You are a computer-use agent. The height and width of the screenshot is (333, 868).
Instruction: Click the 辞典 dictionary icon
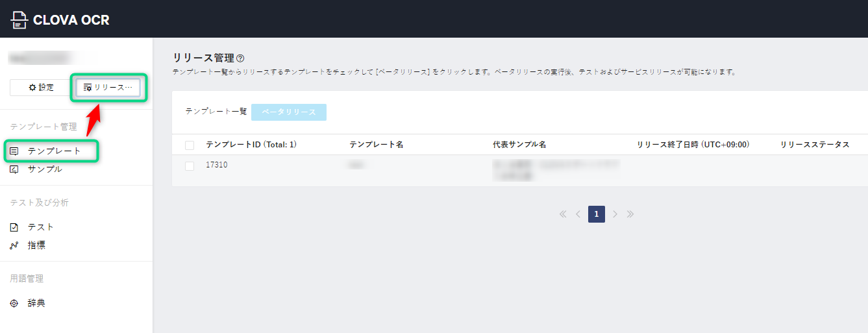(14, 303)
